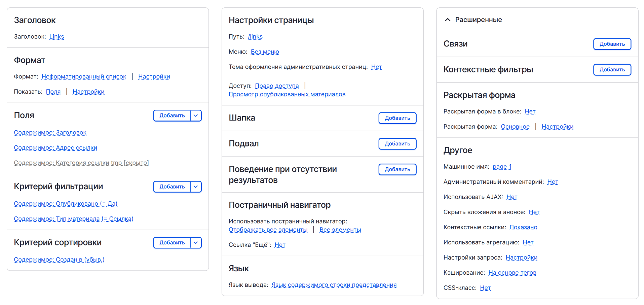Open the Links title link
This screenshot has height=305, width=644.
pyautogui.click(x=56, y=37)
